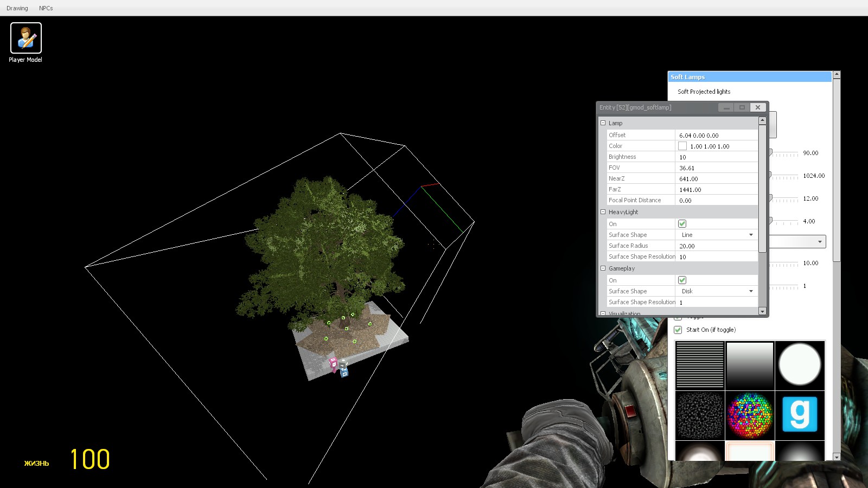Edit the Brightness value field
868x488 pixels.
[717, 157]
